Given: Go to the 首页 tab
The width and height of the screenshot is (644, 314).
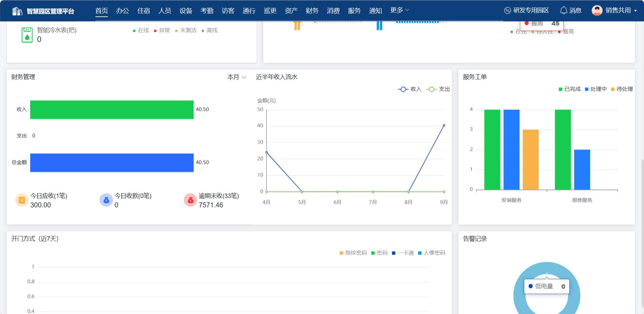Looking at the screenshot, I should click(x=101, y=11).
